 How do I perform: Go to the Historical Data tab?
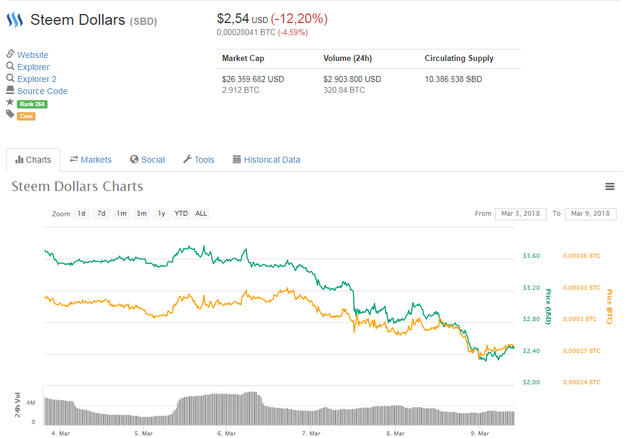266,160
